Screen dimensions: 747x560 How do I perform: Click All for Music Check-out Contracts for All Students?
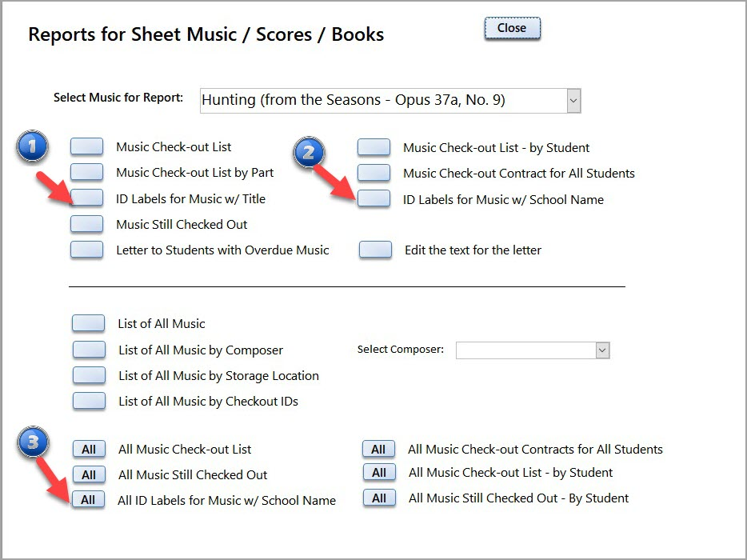pyautogui.click(x=378, y=450)
